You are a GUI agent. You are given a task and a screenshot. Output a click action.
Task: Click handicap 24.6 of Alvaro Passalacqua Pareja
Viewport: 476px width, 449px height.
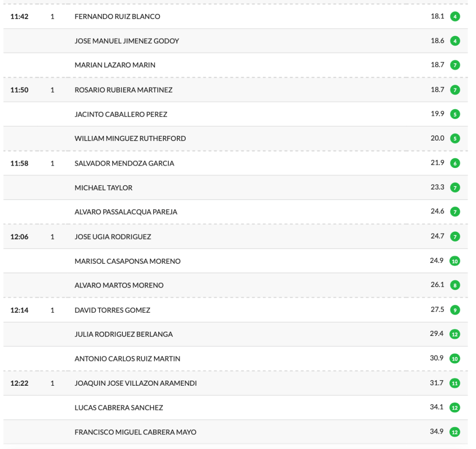pyautogui.click(x=437, y=212)
